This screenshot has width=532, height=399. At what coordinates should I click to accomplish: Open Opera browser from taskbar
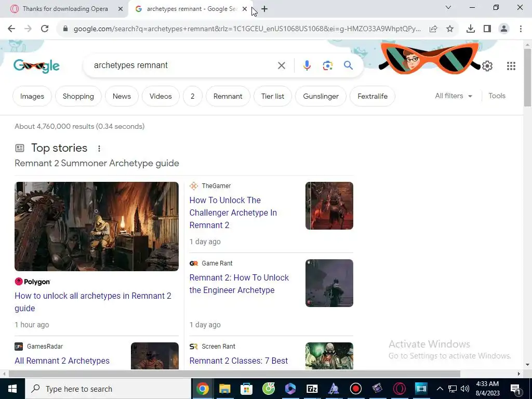(x=400, y=389)
